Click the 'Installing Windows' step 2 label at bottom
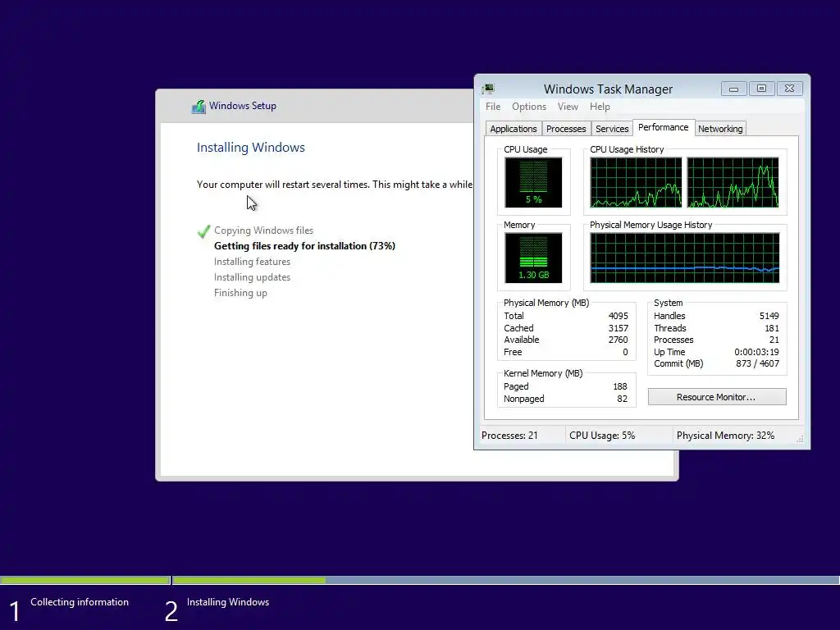Viewport: 840px width, 630px height. (x=228, y=602)
